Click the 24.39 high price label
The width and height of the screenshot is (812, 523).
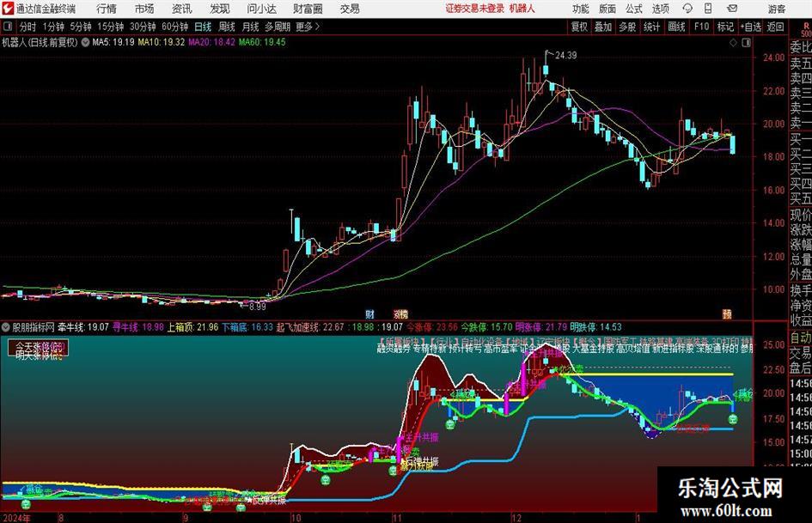pos(566,55)
